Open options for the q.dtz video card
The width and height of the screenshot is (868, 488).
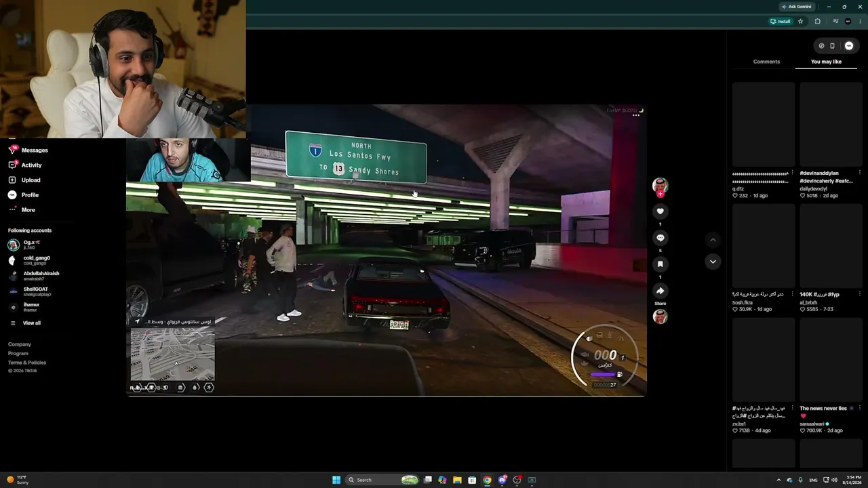[x=792, y=174]
